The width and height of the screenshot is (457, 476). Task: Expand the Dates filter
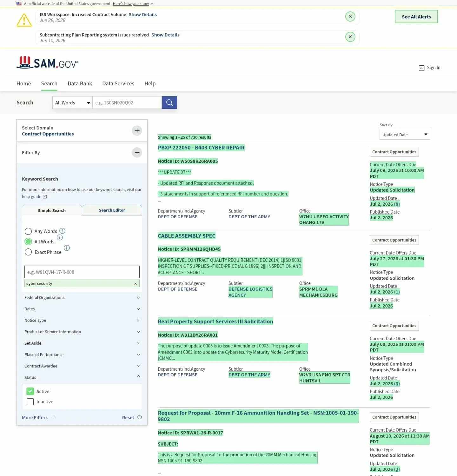click(82, 309)
